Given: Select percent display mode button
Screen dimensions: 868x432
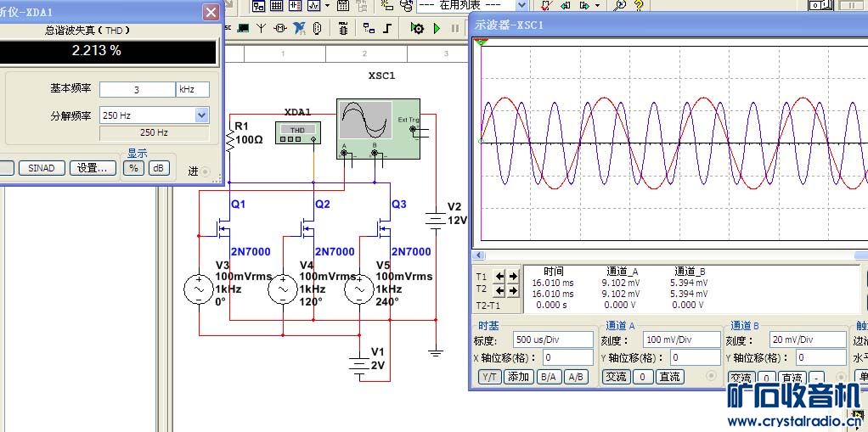Looking at the screenshot, I should coord(134,168).
